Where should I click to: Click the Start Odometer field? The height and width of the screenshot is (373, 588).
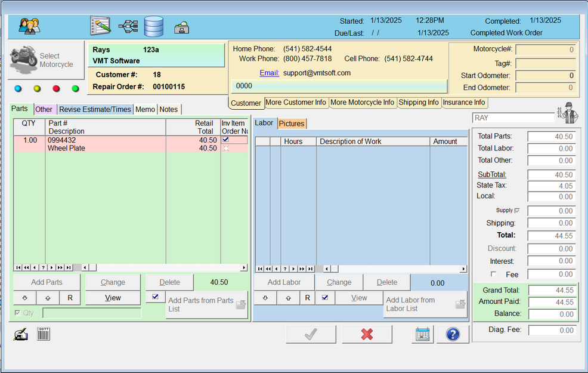(546, 75)
